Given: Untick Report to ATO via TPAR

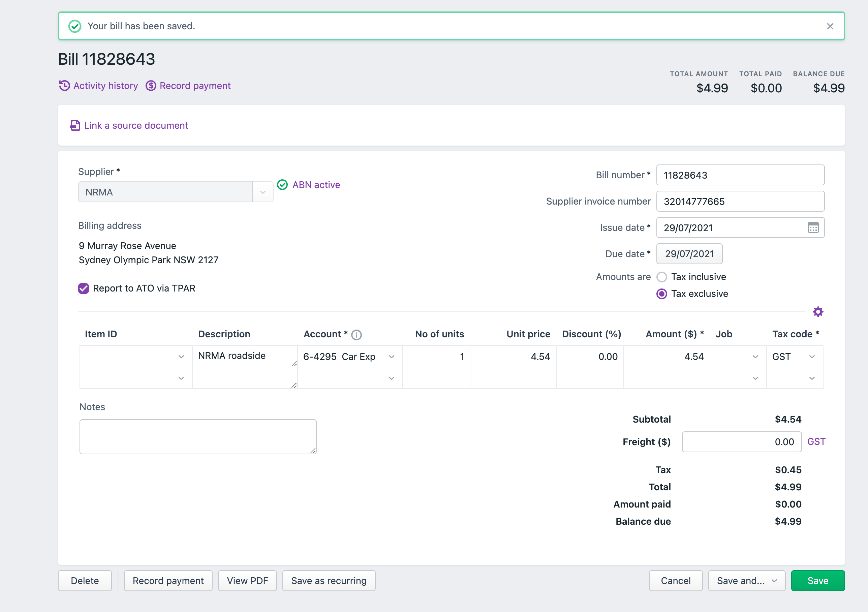Looking at the screenshot, I should click(84, 288).
